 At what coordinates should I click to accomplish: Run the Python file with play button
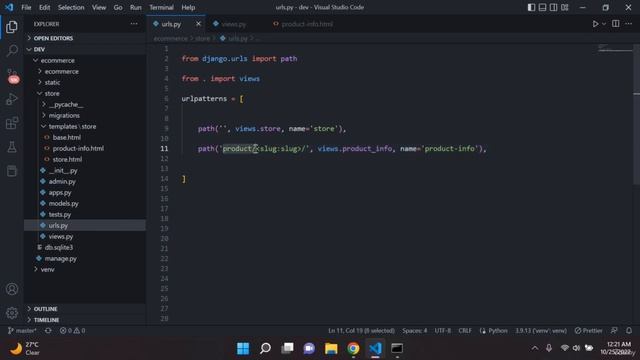tap(595, 24)
